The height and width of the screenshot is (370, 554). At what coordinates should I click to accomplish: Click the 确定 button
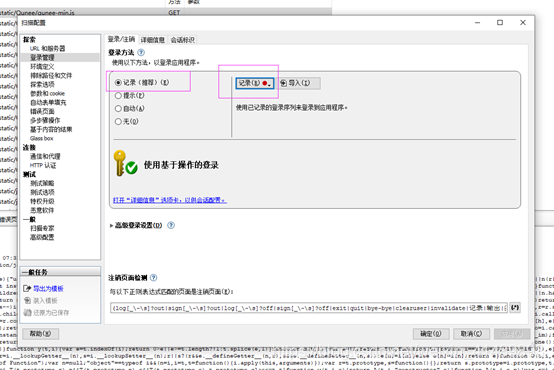pyautogui.click(x=431, y=334)
